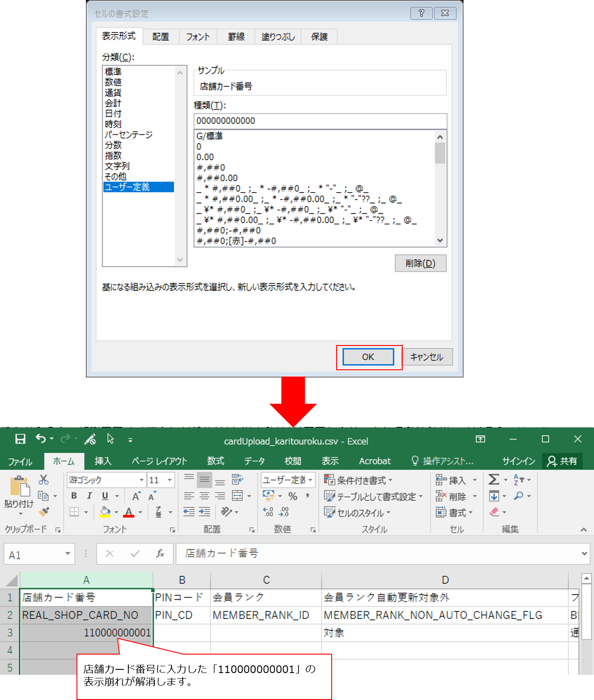Switch to the フォント tab in dialog

coord(198,37)
